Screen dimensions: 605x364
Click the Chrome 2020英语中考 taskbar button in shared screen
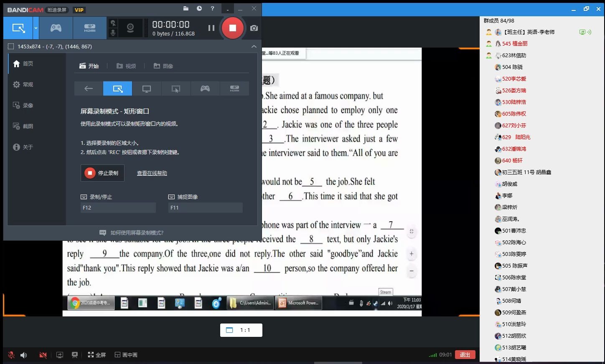coord(92,303)
